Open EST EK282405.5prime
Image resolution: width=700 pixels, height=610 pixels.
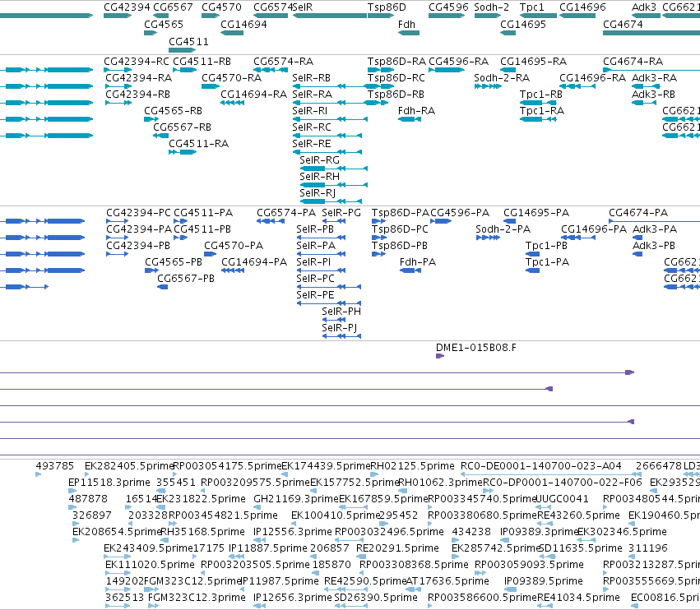(x=129, y=466)
